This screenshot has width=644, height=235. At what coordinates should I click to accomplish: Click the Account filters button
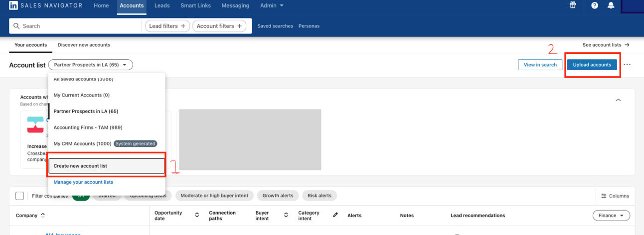click(219, 26)
